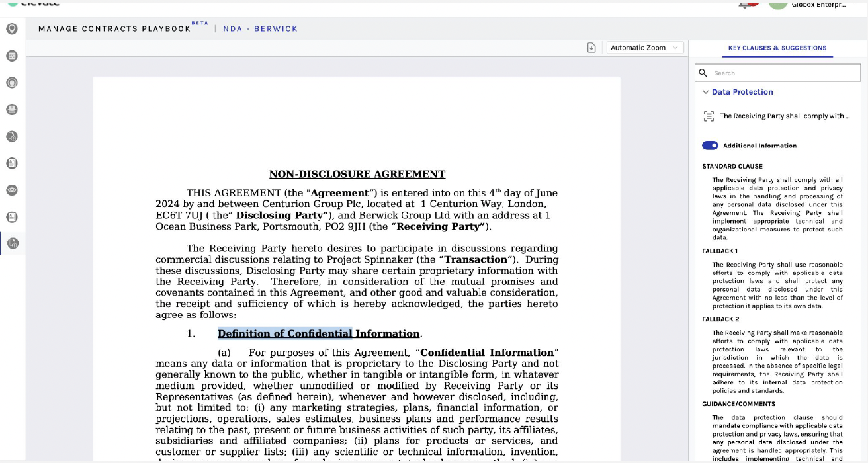This screenshot has height=463, width=868.
Task: Collapse the Data Protection section chevron
Action: (x=704, y=92)
